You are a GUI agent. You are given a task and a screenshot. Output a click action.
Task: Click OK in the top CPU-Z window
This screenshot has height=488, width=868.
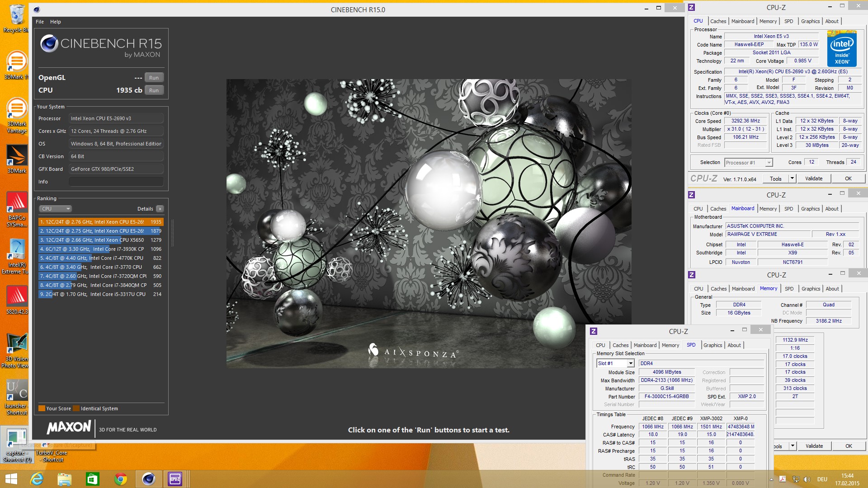pos(848,178)
